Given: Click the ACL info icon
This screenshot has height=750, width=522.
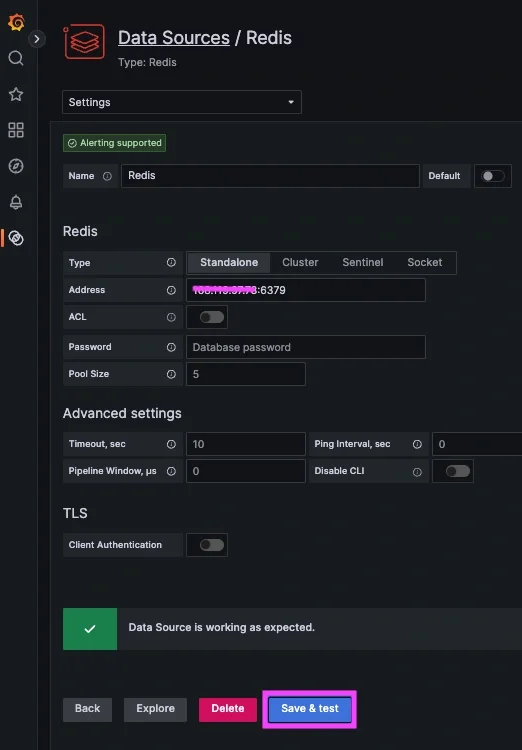Looking at the screenshot, I should (x=171, y=317).
